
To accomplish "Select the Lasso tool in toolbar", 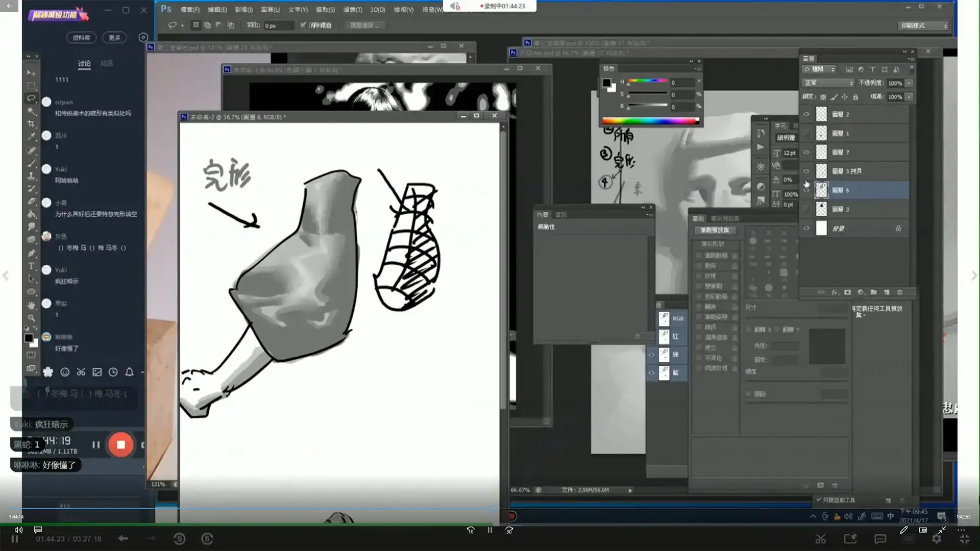I will (31, 98).
